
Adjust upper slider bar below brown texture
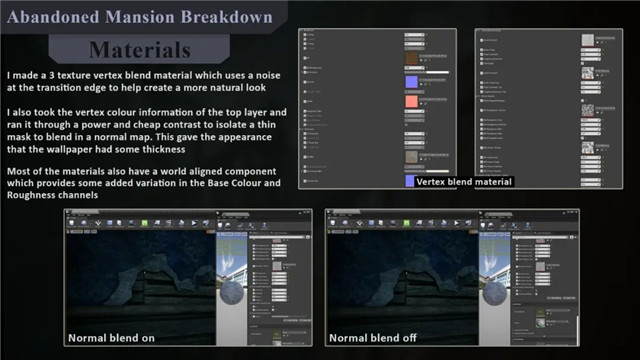coord(427,72)
